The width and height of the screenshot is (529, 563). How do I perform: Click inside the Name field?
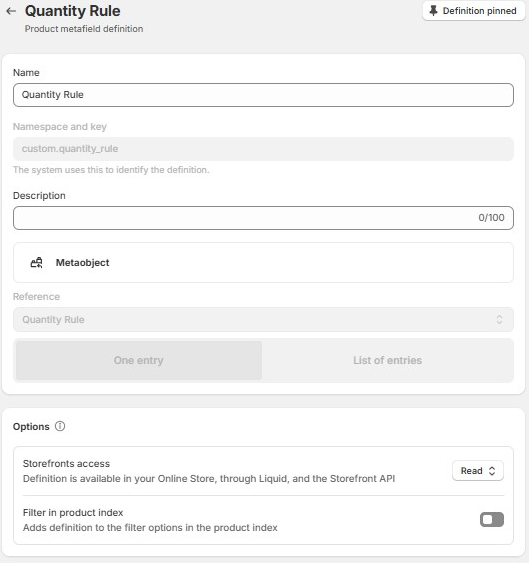(263, 95)
